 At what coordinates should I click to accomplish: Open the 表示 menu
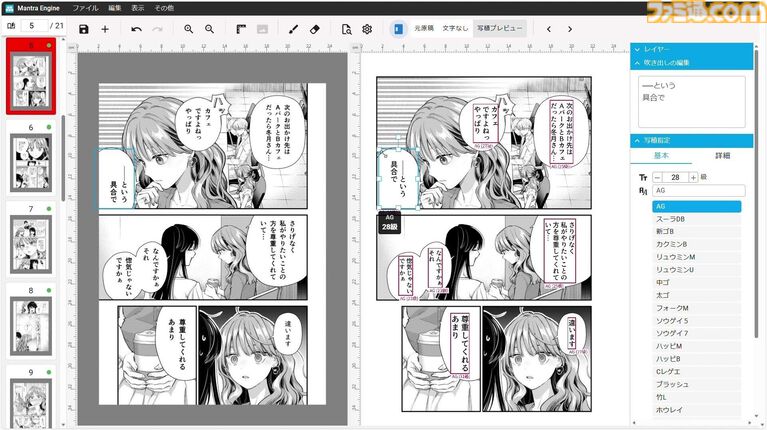(x=137, y=8)
